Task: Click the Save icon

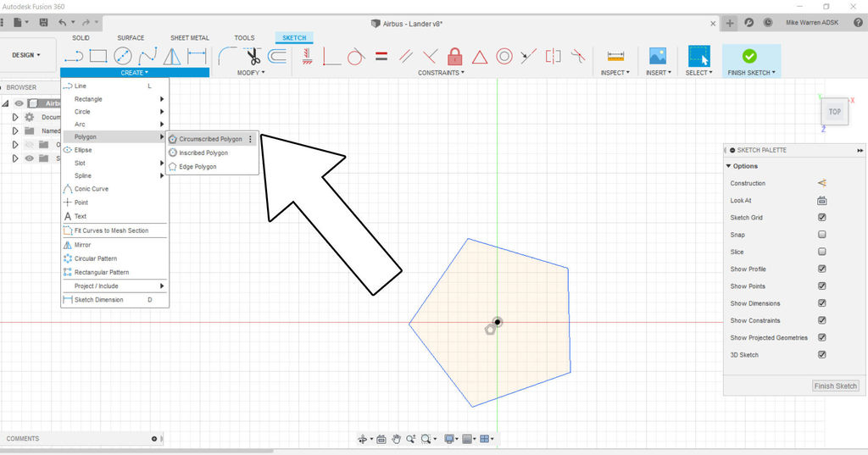Action: (x=44, y=23)
